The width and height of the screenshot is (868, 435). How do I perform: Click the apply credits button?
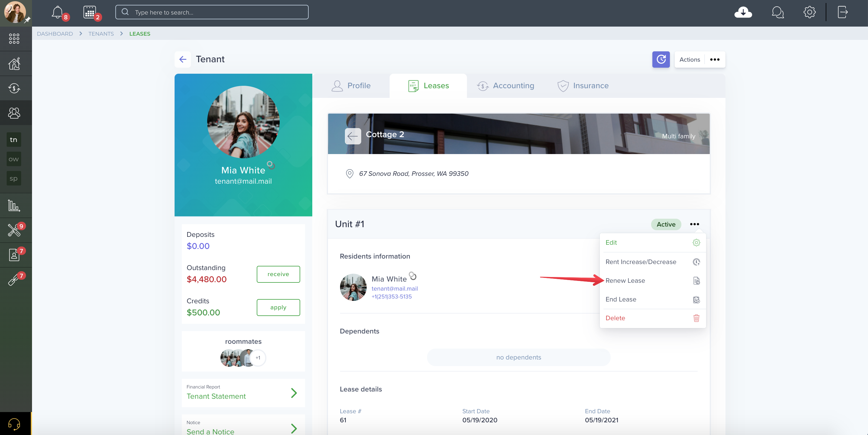click(x=278, y=308)
